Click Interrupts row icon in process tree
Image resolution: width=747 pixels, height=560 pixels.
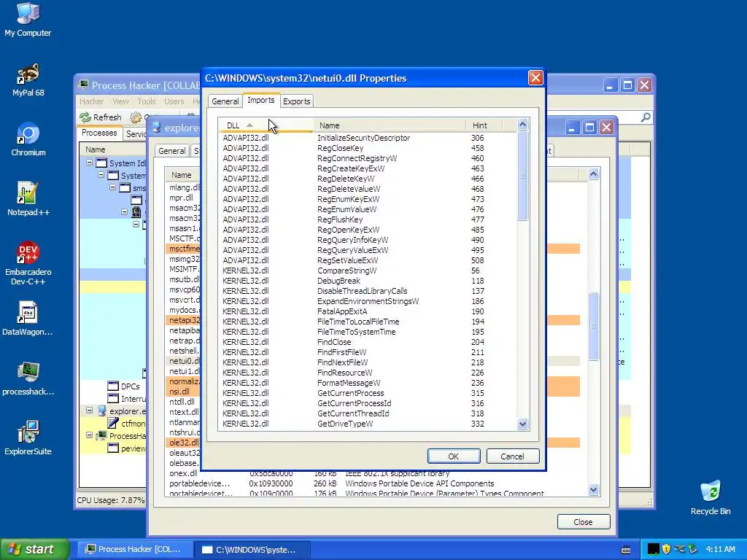113,399
